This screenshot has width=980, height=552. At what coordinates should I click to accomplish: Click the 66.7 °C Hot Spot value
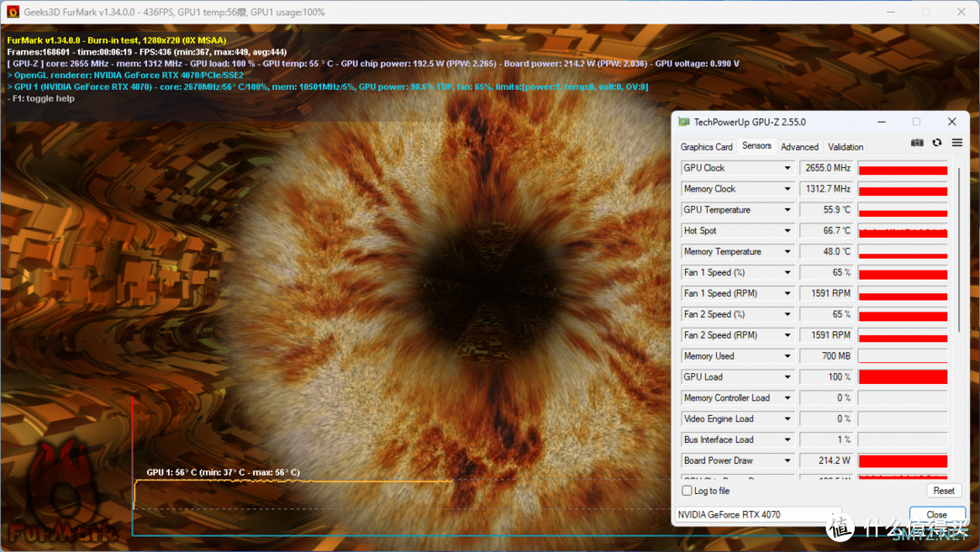click(828, 231)
